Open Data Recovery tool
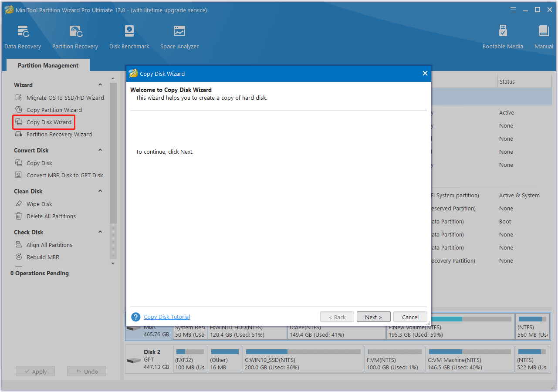Image resolution: width=558 pixels, height=392 pixels. (x=23, y=37)
